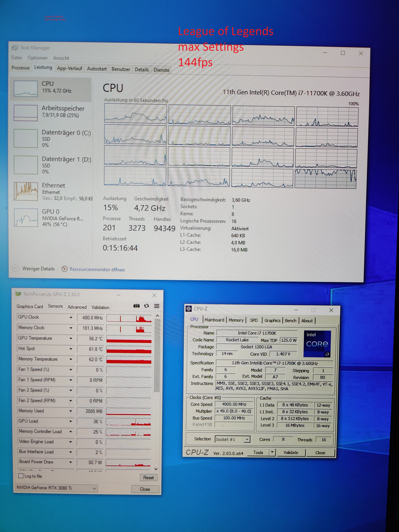Screen dimensions: 399x532
Task: Click the Ressourcenmonitor icon
Action: [64, 269]
